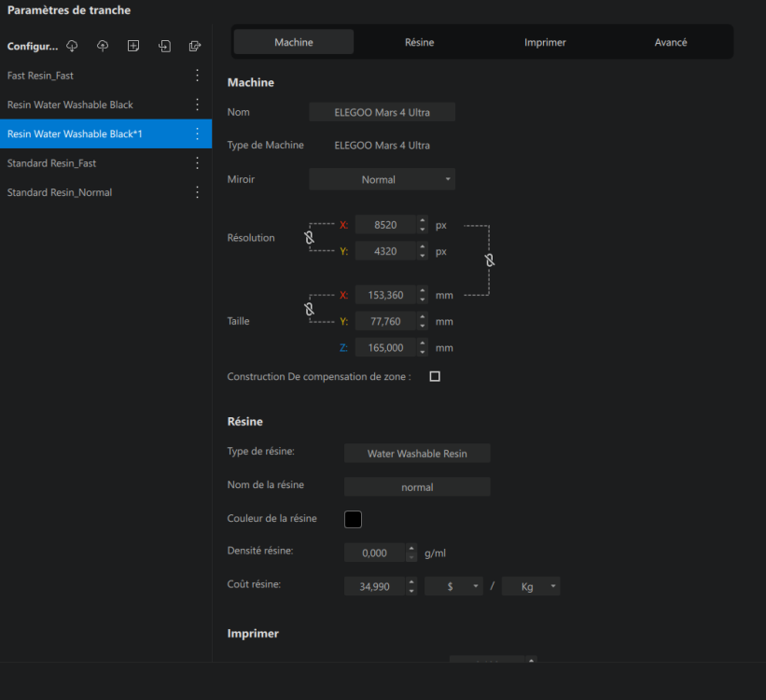766x700 pixels.
Task: Click the Nom de la résine field
Action: [417, 487]
